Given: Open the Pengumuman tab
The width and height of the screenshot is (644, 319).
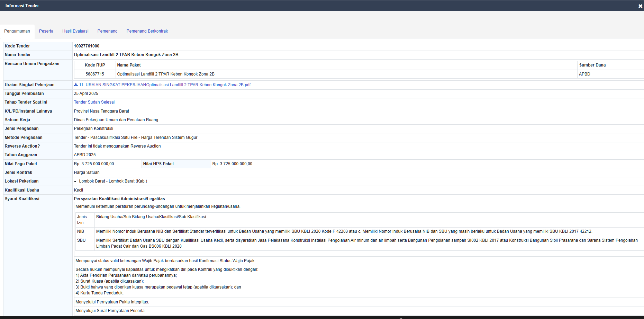Looking at the screenshot, I should 17,31.
